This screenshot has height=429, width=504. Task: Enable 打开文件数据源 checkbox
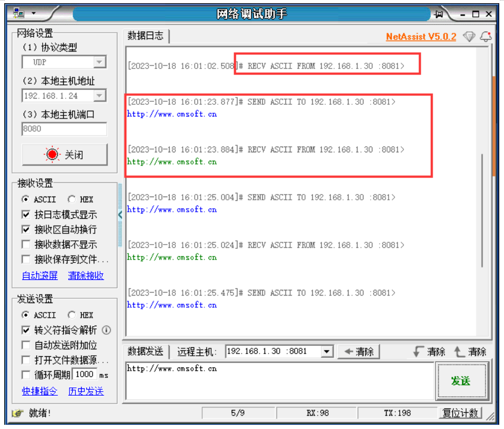[x=26, y=360]
